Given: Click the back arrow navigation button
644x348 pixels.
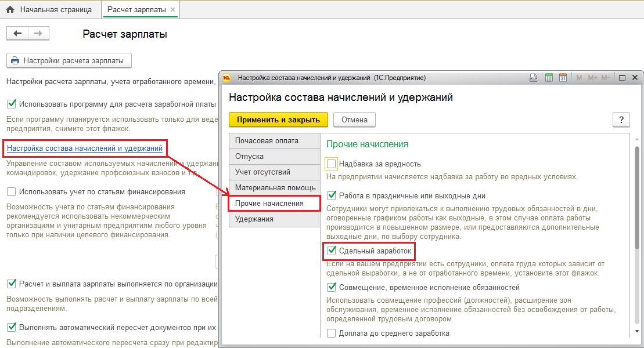Looking at the screenshot, I should (x=17, y=34).
